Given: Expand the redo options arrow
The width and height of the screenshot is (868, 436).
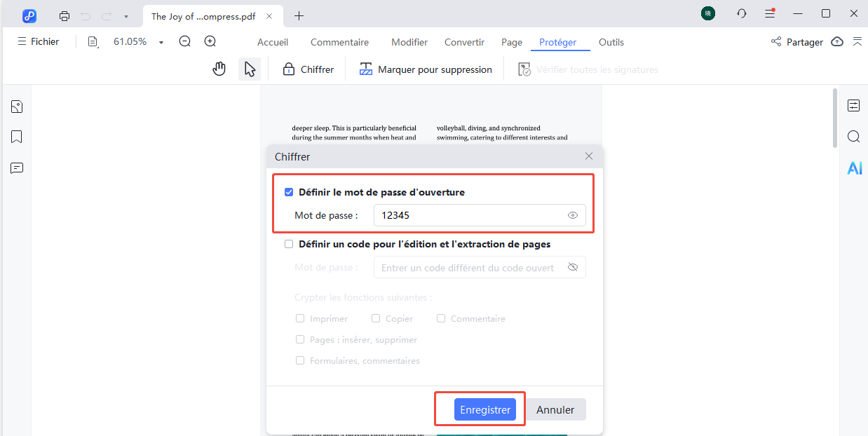Looking at the screenshot, I should tap(124, 15).
